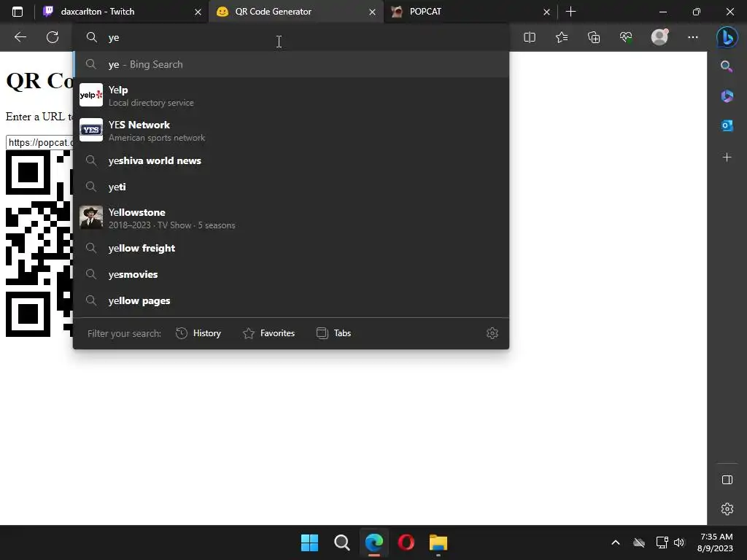The height and width of the screenshot is (560, 747).
Task: Open the Bing chat sidebar button
Action: click(727, 37)
